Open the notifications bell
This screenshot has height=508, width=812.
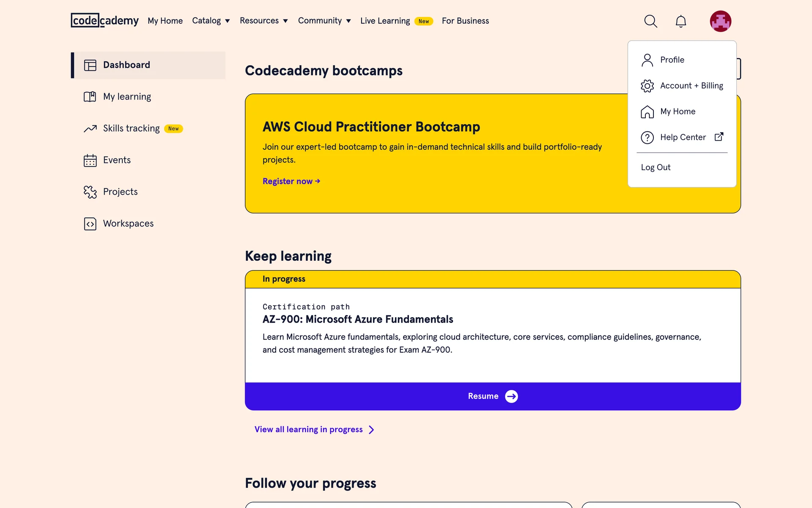pos(680,21)
